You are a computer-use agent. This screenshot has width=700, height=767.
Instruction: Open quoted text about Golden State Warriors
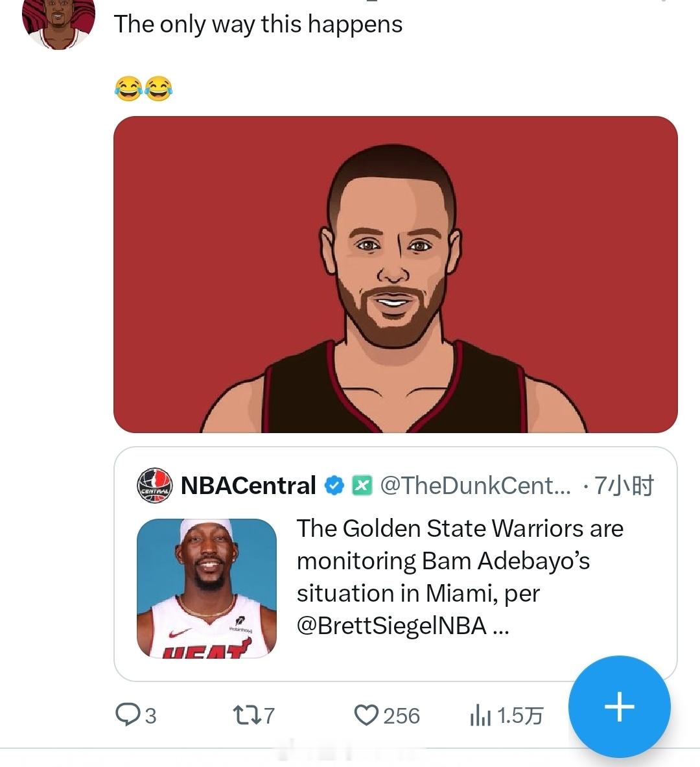tap(460, 561)
